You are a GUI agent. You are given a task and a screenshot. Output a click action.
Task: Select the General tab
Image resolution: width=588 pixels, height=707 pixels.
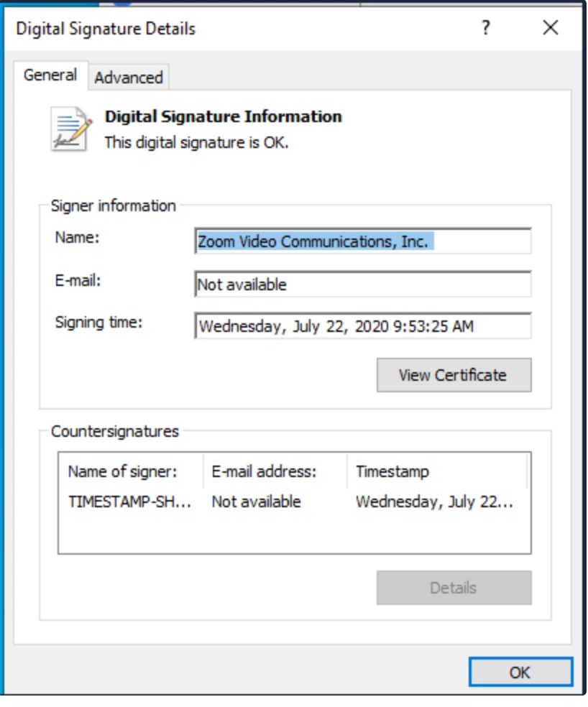tap(50, 75)
